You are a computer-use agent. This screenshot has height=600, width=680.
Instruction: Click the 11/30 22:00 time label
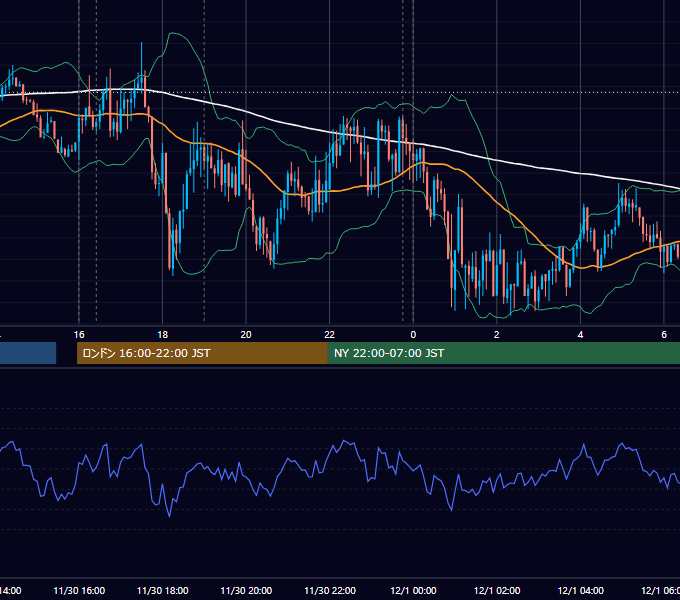tap(330, 591)
